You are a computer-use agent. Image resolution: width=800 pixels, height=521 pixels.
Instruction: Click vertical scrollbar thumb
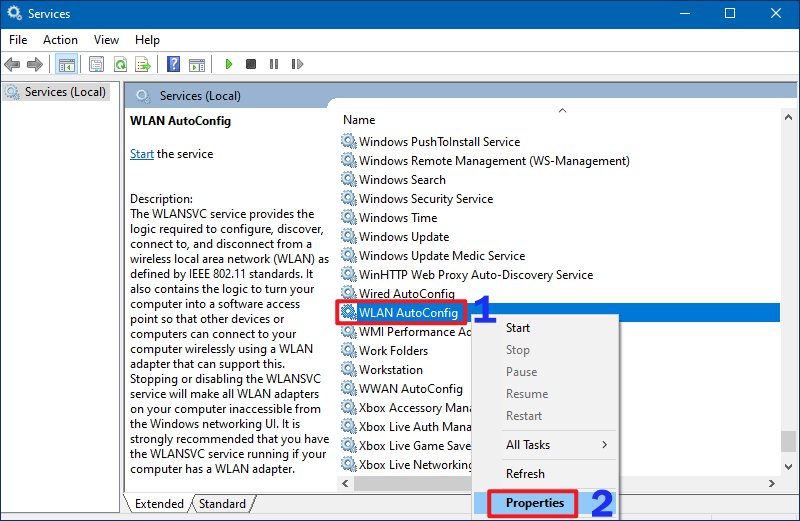pos(788,441)
